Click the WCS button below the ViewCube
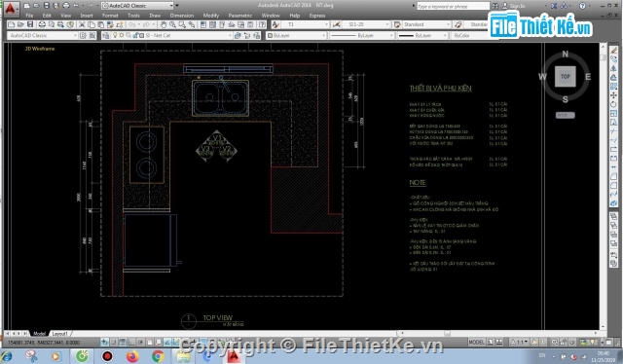 coord(565,115)
